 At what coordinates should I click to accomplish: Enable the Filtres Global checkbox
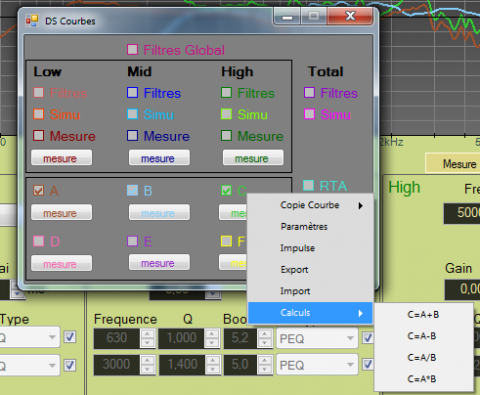pos(133,50)
